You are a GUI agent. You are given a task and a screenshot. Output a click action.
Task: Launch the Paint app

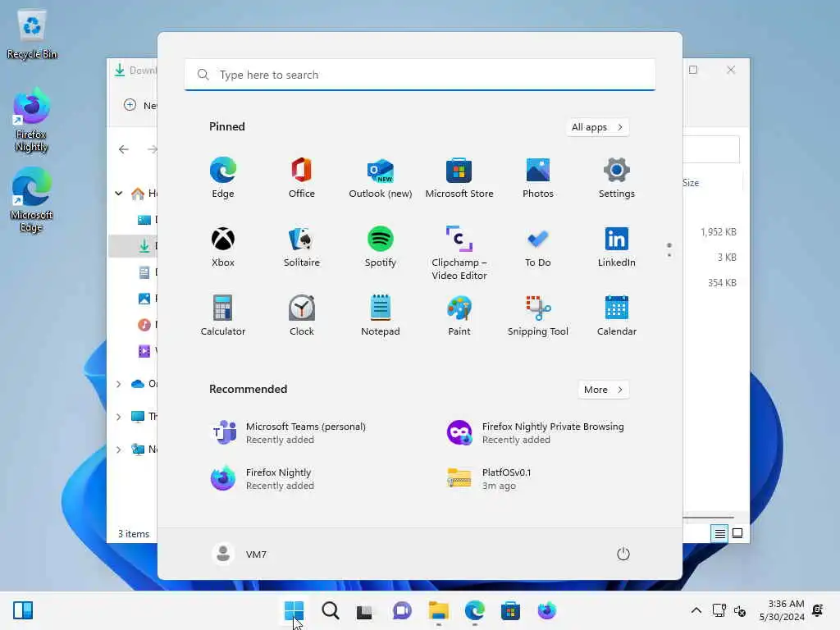coord(459,316)
